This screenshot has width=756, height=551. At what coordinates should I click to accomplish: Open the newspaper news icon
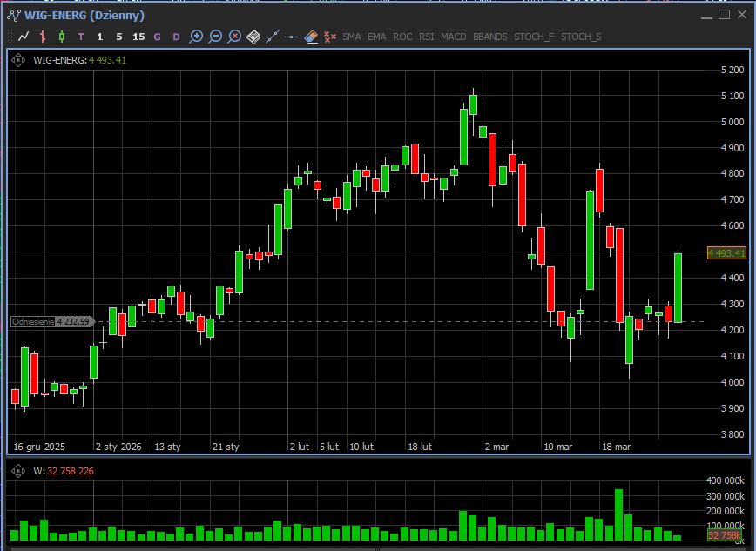(253, 37)
